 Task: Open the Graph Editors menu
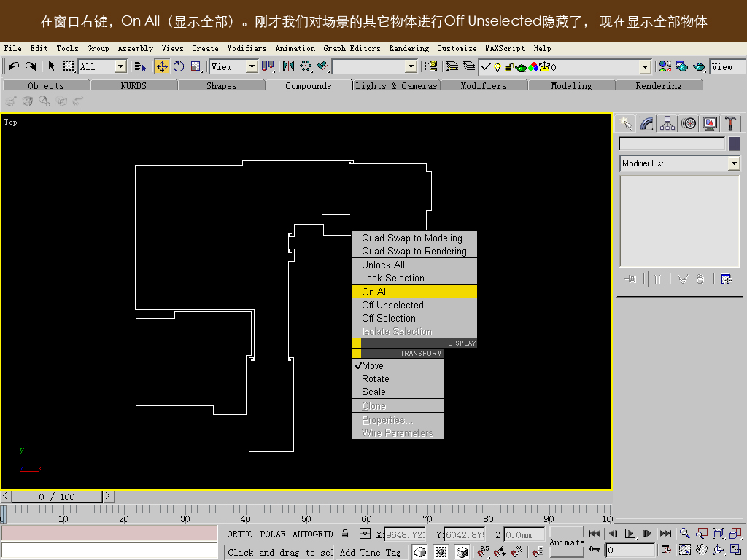[352, 48]
